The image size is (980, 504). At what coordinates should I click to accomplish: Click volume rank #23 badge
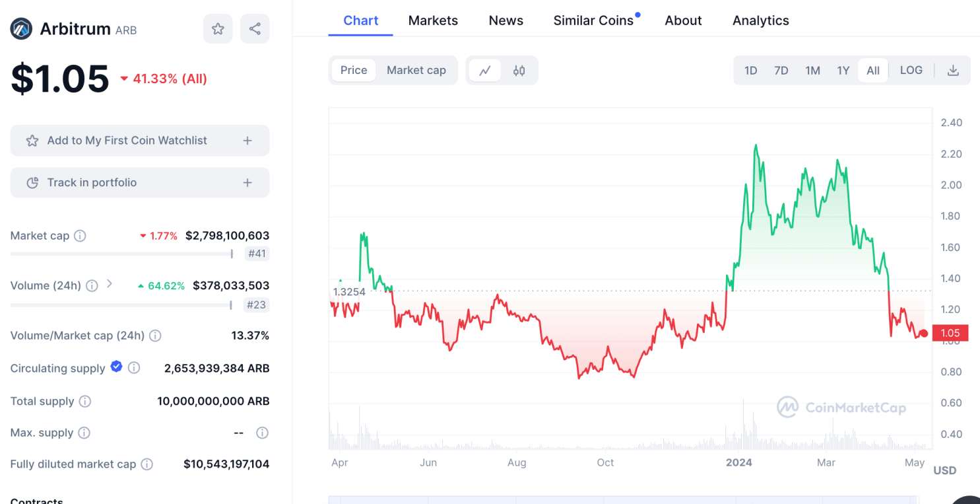click(x=257, y=305)
